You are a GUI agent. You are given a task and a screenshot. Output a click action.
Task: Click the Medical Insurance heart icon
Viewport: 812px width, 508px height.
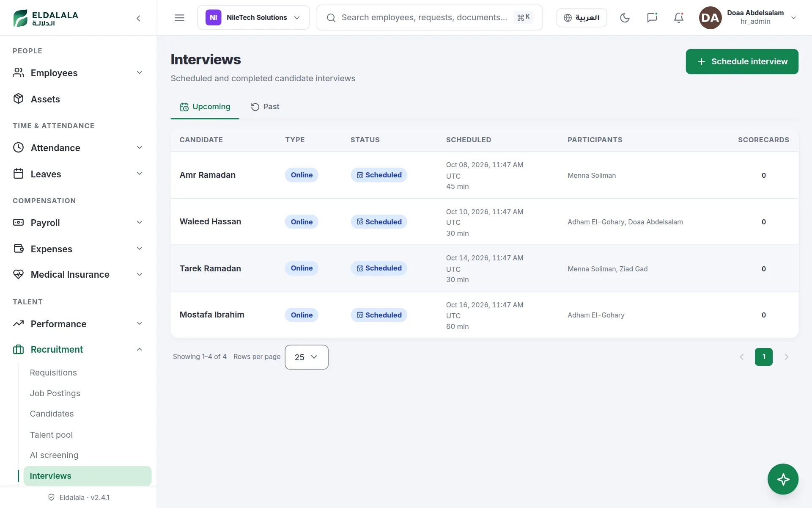[x=18, y=274]
